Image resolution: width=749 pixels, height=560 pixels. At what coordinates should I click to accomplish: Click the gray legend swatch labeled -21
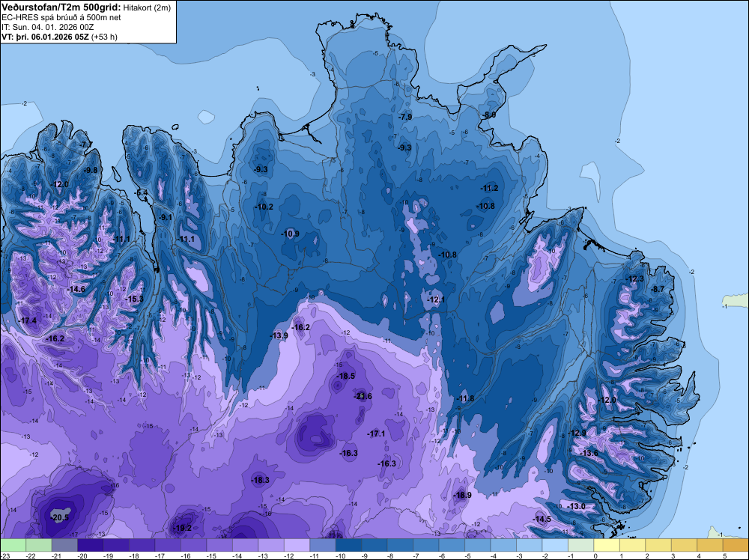[64, 545]
